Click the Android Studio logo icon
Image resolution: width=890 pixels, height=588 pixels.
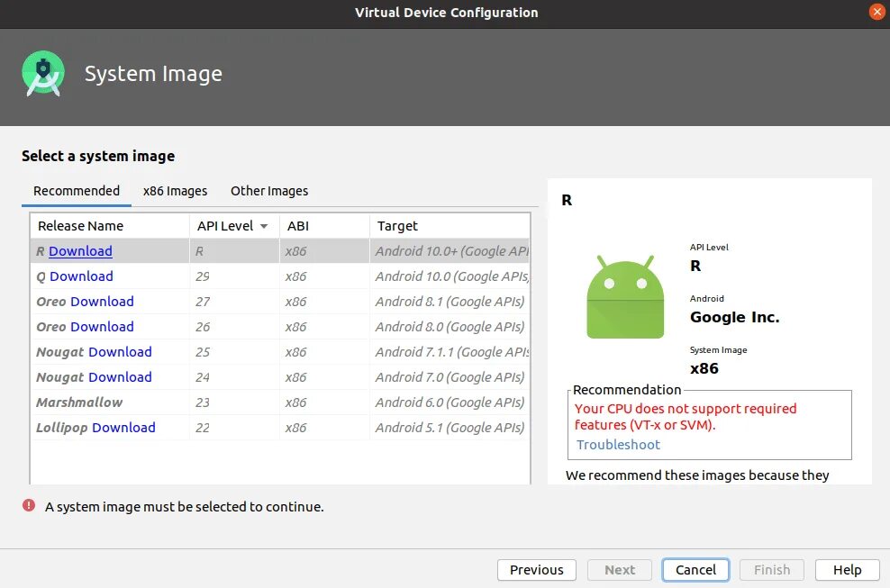(43, 74)
